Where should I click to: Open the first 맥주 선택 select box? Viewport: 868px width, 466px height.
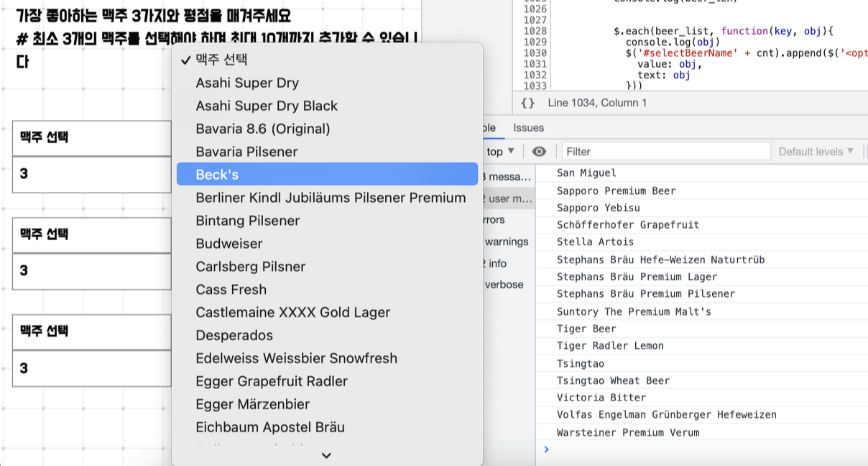click(x=92, y=137)
